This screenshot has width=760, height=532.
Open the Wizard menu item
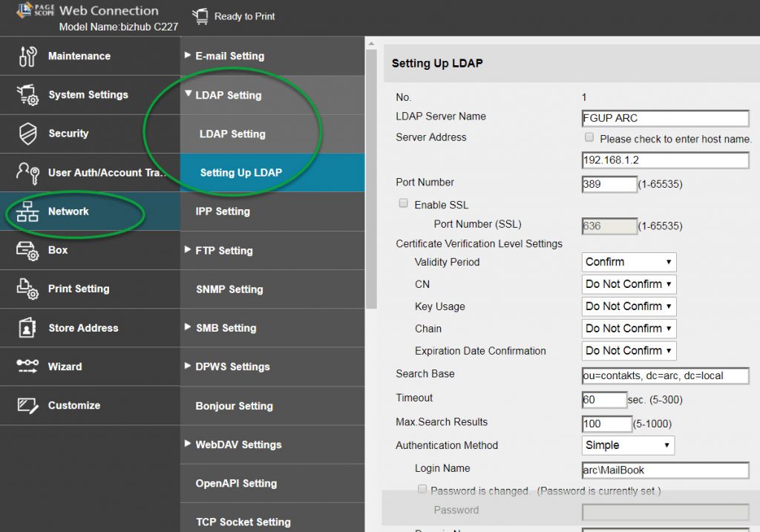point(65,367)
